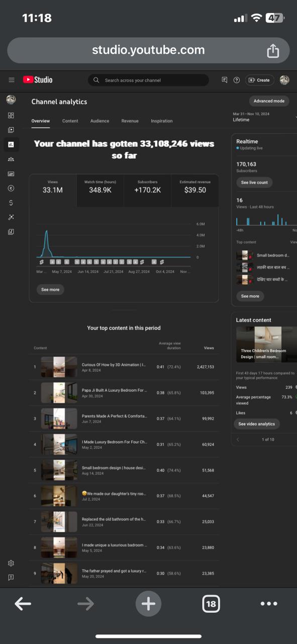This screenshot has height=644, width=297.
Task: Open the Subtitles icon in sidebar
Action: click(11, 174)
